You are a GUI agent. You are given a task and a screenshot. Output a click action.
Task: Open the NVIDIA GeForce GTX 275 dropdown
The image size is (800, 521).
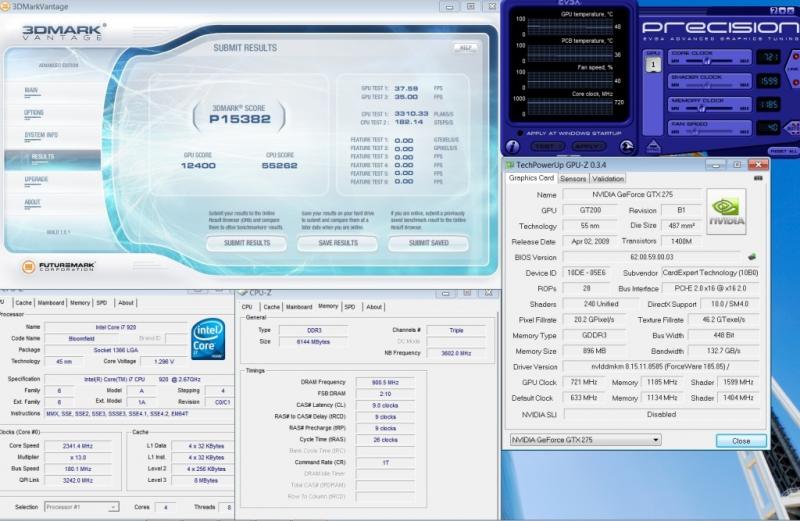coord(586,439)
